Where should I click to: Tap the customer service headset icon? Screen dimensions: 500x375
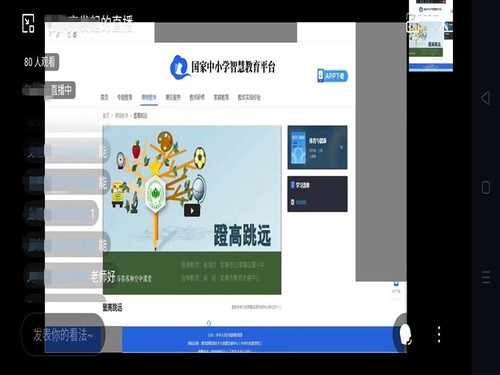(404, 334)
